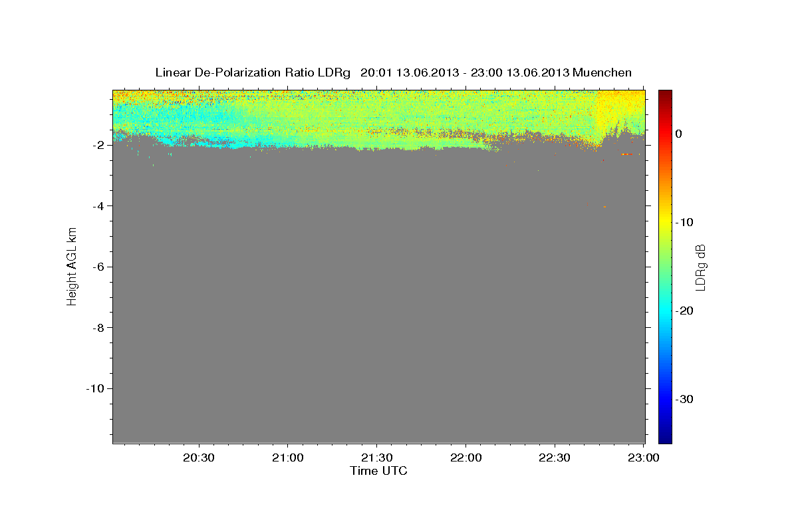This screenshot has height=532, width=798.
Task: Click the '22:30' time axis label
Action: click(x=555, y=458)
